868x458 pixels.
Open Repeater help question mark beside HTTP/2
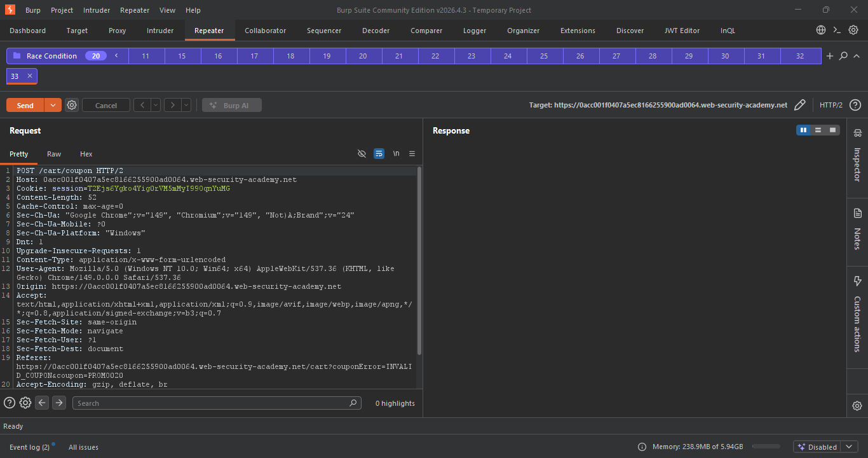[x=855, y=105]
